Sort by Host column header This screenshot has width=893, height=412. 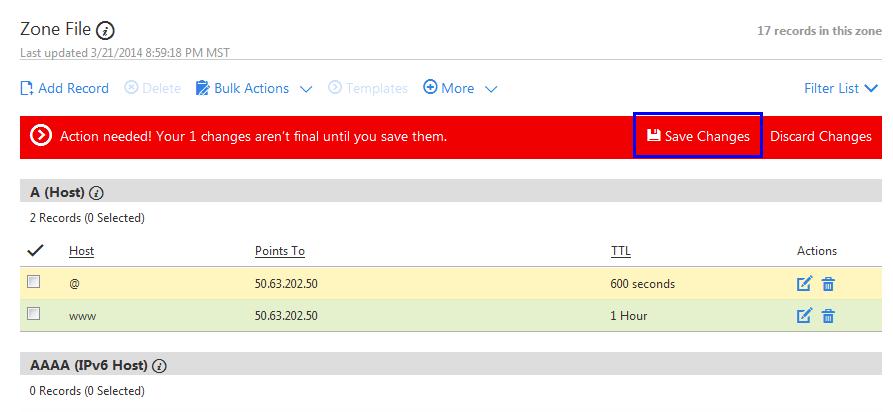[81, 251]
